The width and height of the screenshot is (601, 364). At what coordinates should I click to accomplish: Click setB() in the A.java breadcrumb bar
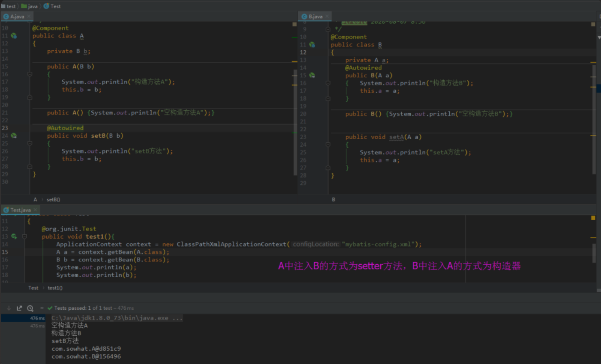(53, 199)
